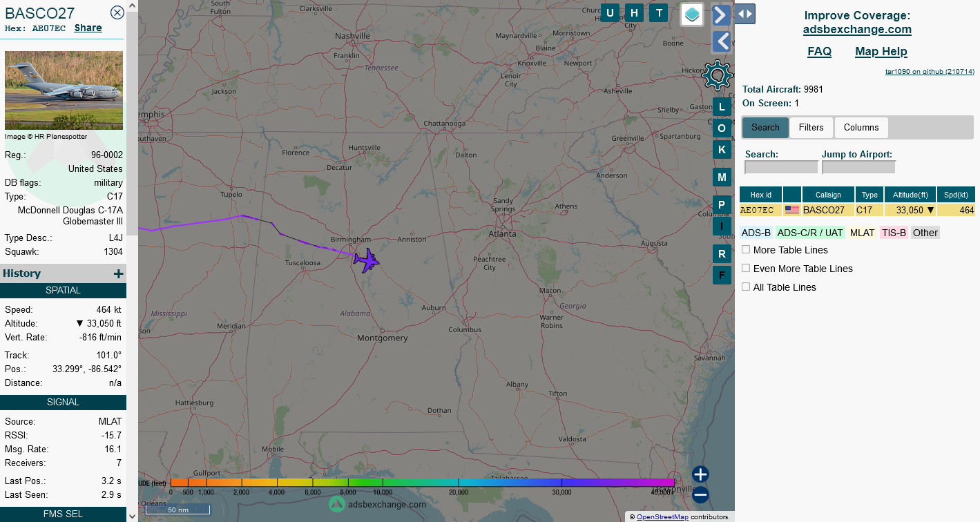Image resolution: width=980 pixels, height=522 pixels.
Task: Click the T map toggle button
Action: coord(660,12)
